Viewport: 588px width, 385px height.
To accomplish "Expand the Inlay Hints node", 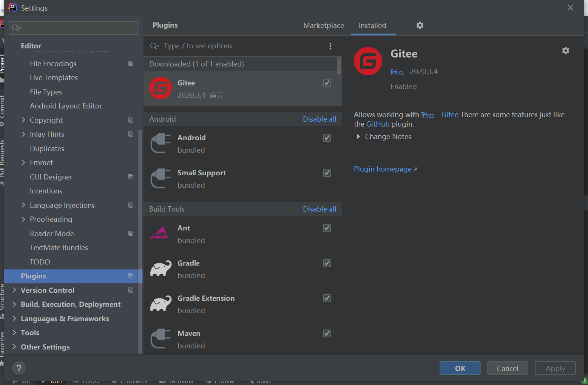I will [23, 134].
